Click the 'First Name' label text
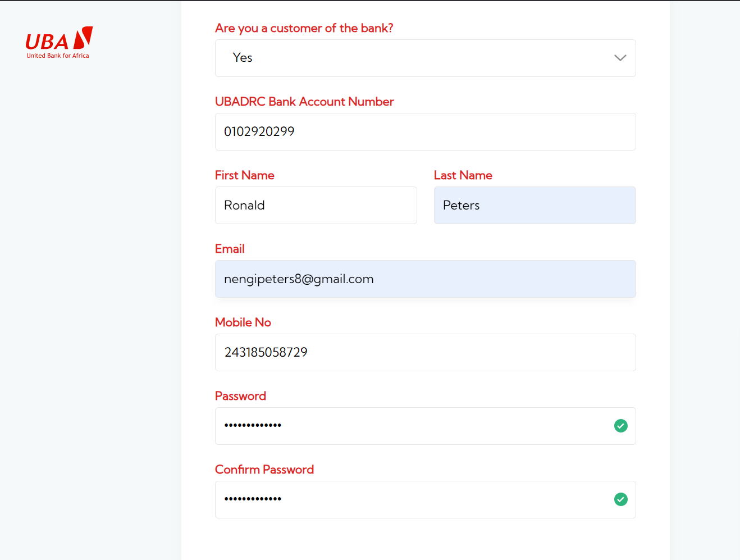Screen dimensions: 740x560 pos(244,175)
